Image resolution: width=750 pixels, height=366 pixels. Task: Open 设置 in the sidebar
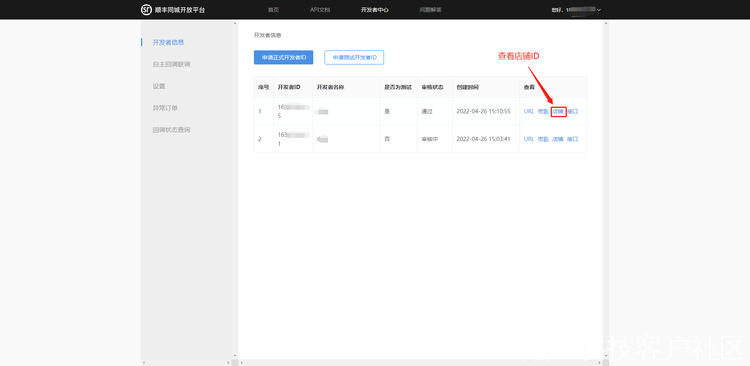pyautogui.click(x=159, y=86)
